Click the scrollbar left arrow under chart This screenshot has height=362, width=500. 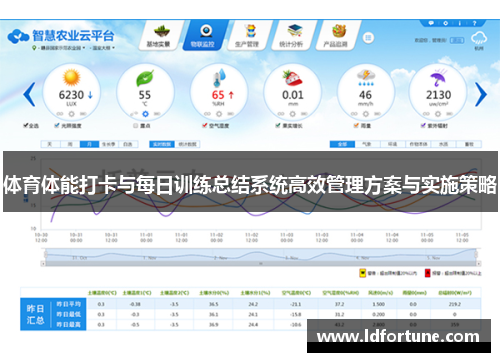click(x=43, y=263)
